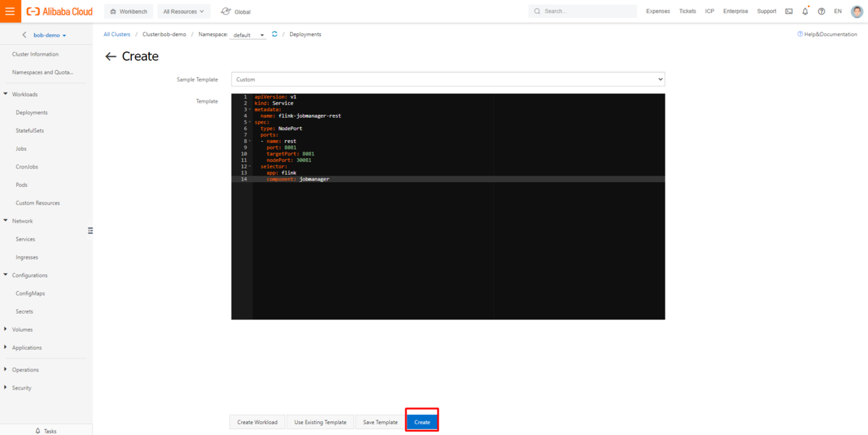Expand the Applications section

click(x=6, y=348)
